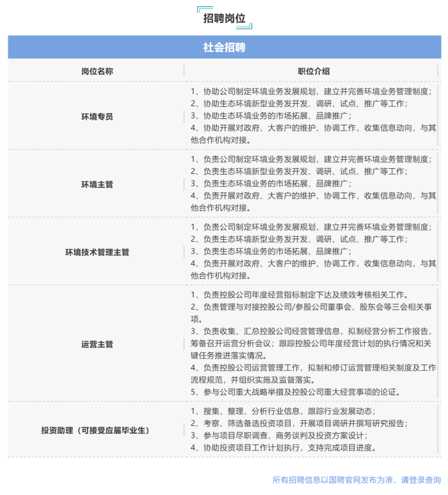Click line 参与公司重大战略举措
The width and height of the screenshot is (448, 495).
(x=296, y=392)
